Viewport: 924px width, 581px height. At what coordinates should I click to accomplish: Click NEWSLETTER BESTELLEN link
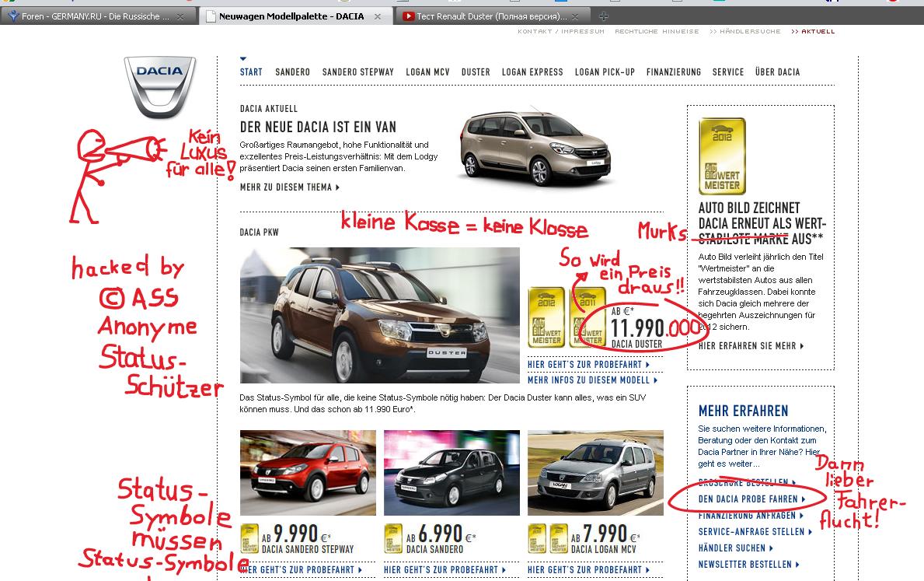(749, 565)
